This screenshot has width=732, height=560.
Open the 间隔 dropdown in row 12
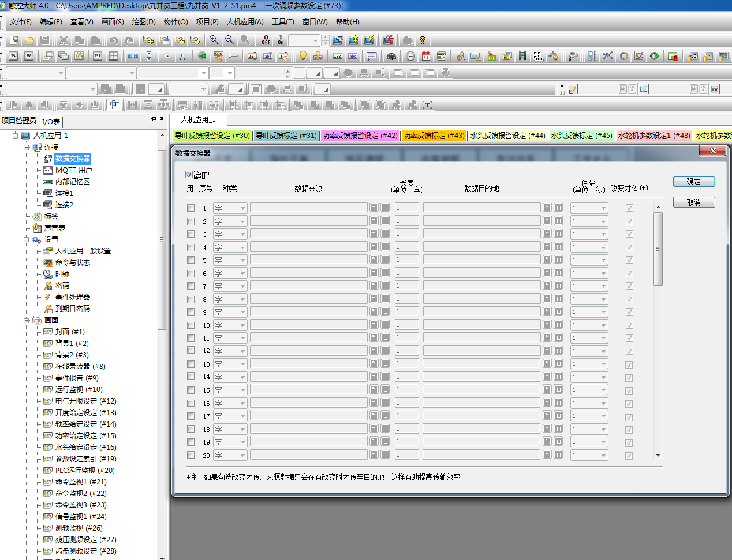[589, 351]
